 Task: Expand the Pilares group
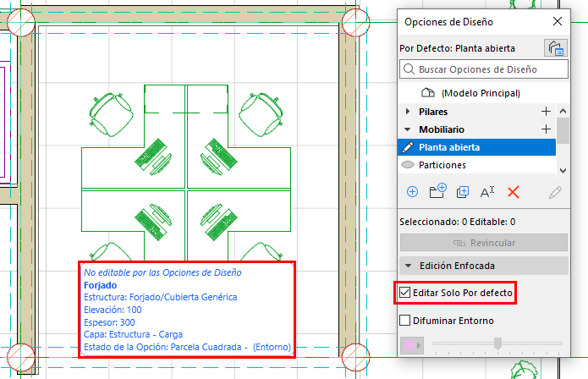(408, 112)
